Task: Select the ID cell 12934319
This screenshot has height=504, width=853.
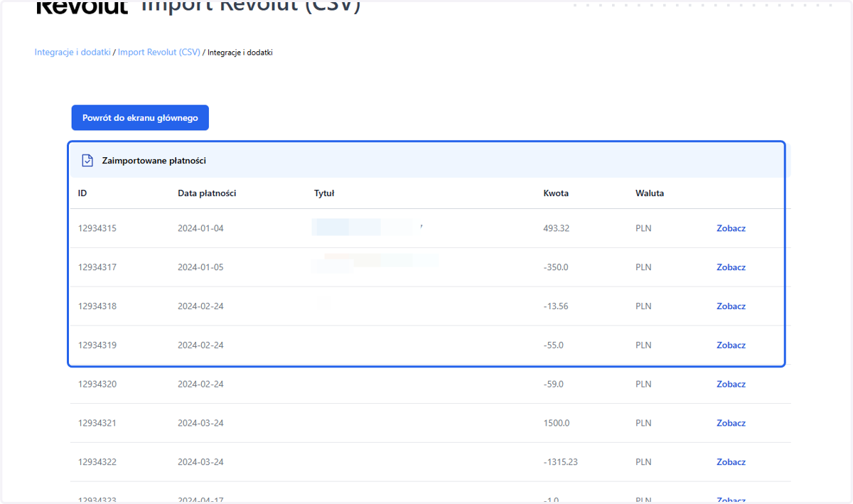Action: (97, 345)
